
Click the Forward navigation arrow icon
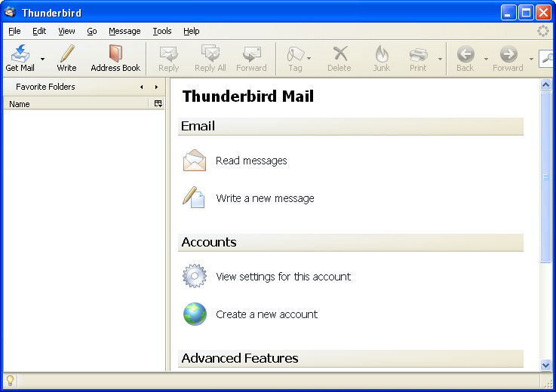(x=508, y=54)
